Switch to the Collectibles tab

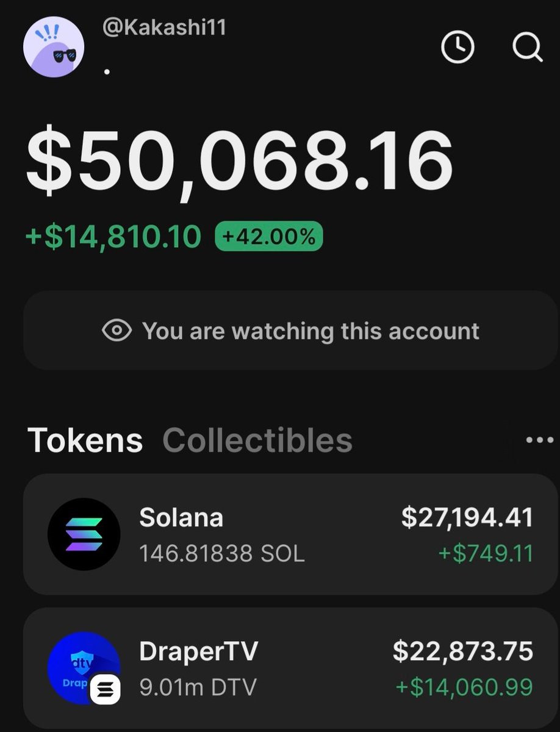tap(257, 440)
